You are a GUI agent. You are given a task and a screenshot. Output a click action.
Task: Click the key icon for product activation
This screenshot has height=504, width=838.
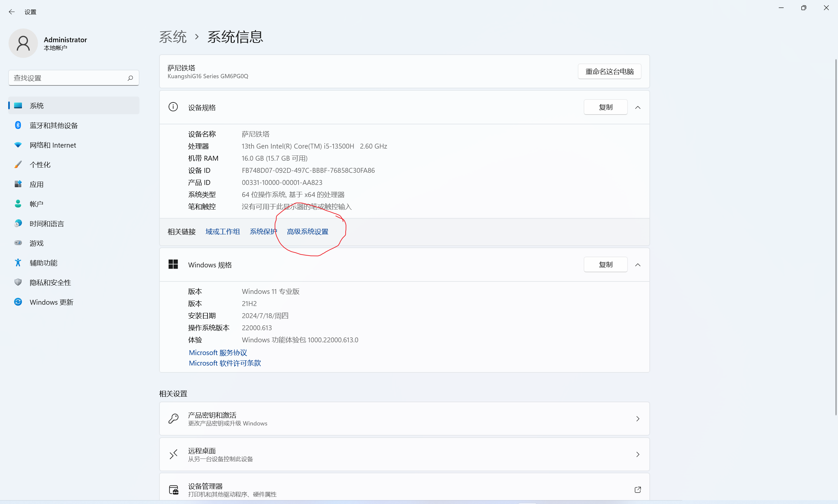173,419
